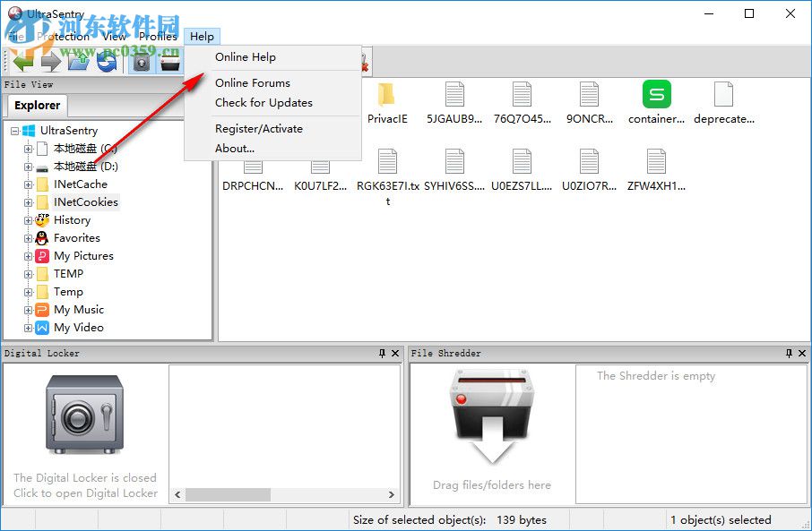This screenshot has width=812, height=531.
Task: Select the PrivacIE folder icon
Action: coord(387,94)
